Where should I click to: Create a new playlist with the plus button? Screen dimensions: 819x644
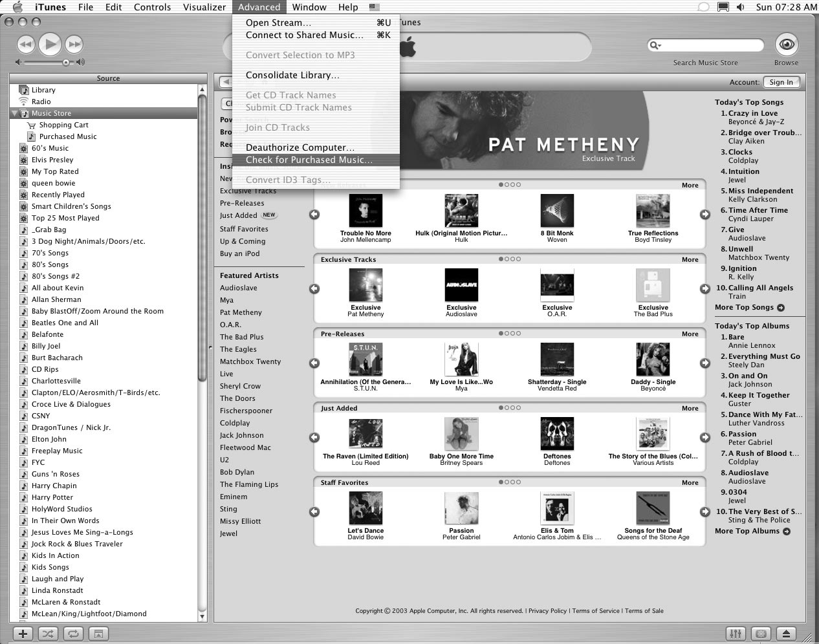point(23,634)
